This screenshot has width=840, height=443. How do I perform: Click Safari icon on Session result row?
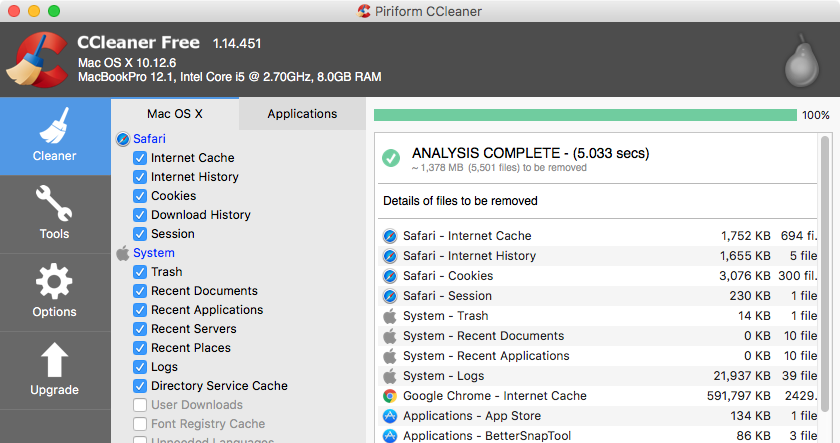390,296
